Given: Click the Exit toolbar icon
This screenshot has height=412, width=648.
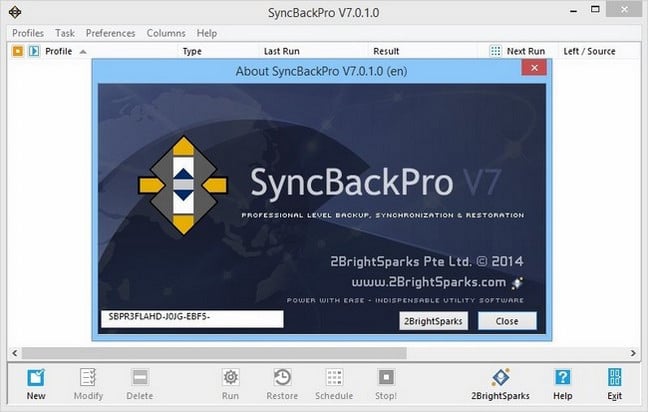Looking at the screenshot, I should tap(615, 377).
